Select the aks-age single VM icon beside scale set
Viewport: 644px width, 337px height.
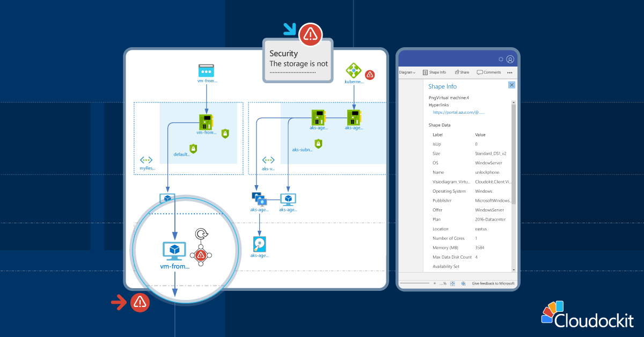(288, 199)
